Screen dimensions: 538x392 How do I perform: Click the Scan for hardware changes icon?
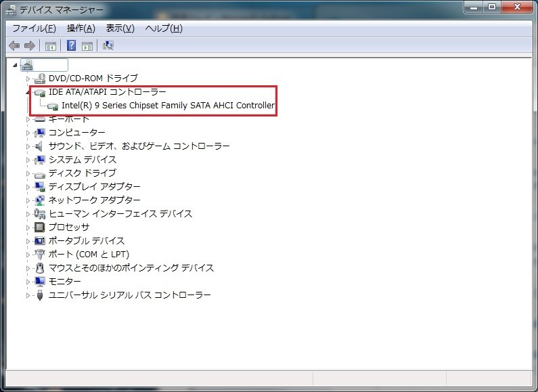click(x=108, y=45)
